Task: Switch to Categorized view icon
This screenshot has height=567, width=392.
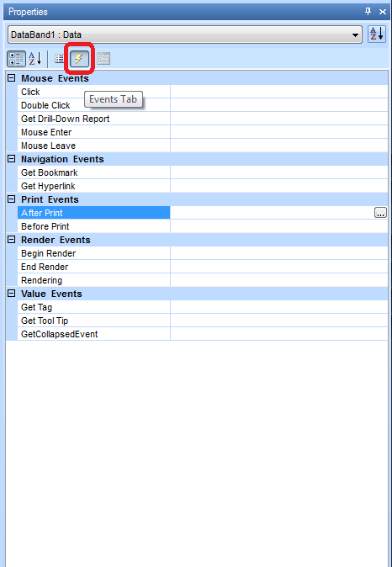Action: pyautogui.click(x=16, y=59)
